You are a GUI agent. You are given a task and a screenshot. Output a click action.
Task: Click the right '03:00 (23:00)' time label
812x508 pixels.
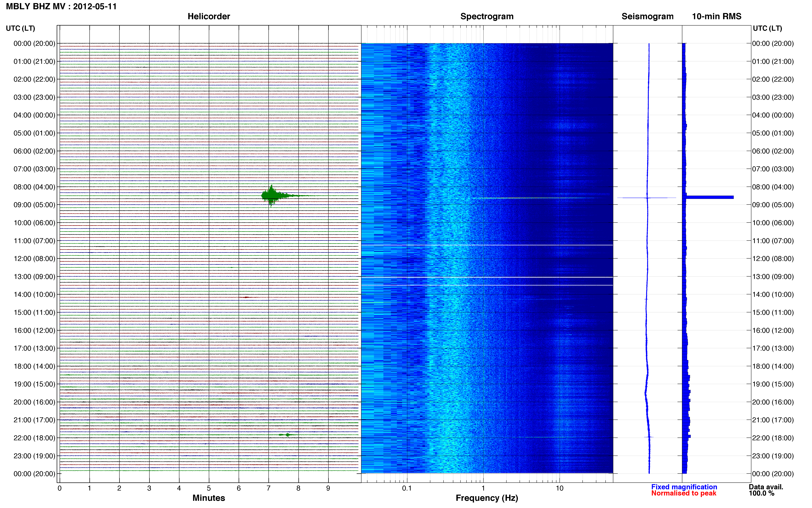773,97
